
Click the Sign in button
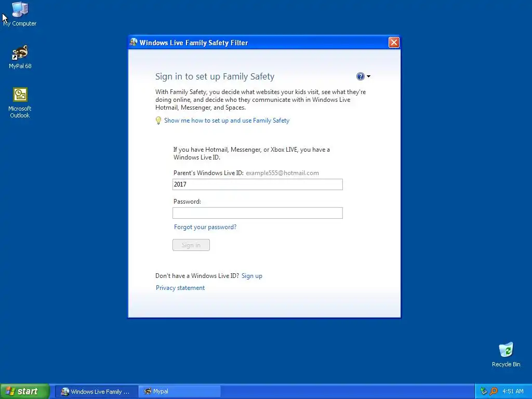[x=191, y=245]
